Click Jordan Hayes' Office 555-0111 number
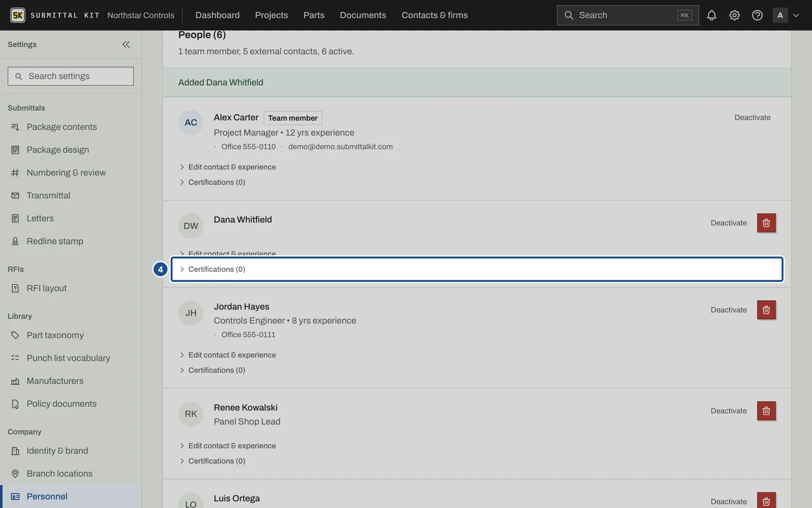 click(x=248, y=335)
